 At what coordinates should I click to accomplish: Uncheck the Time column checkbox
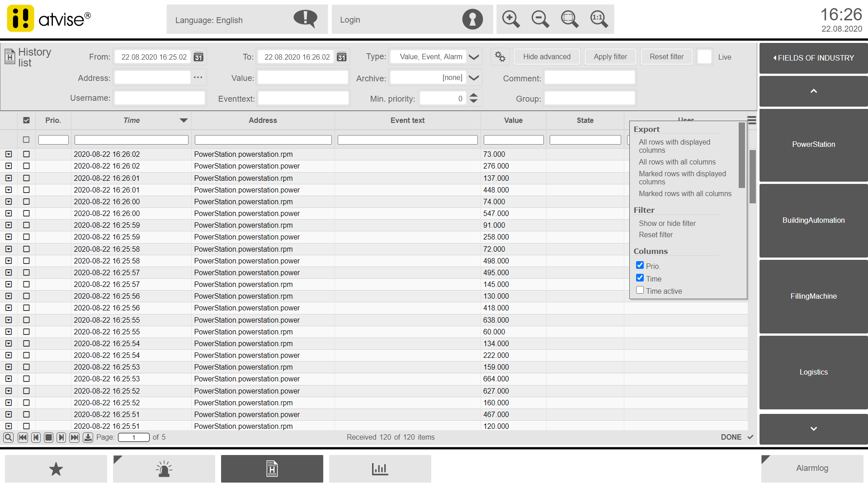coord(640,278)
